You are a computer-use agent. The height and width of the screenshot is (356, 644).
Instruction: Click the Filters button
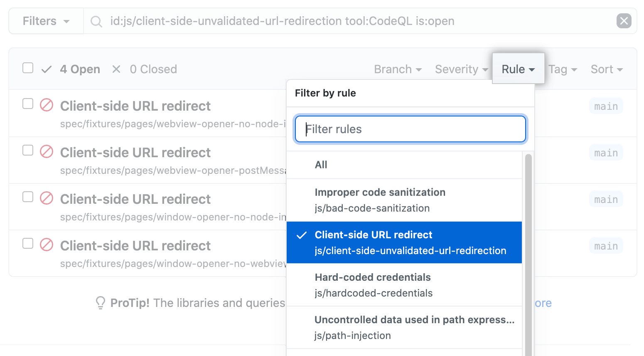point(45,21)
